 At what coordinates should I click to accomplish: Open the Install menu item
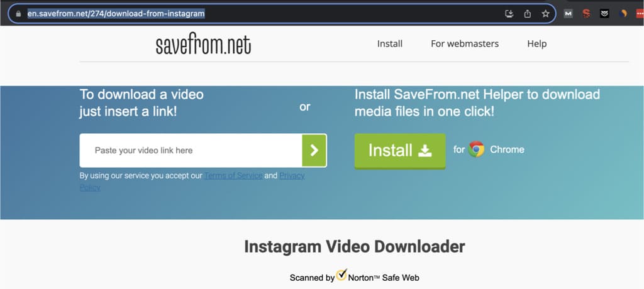[390, 43]
